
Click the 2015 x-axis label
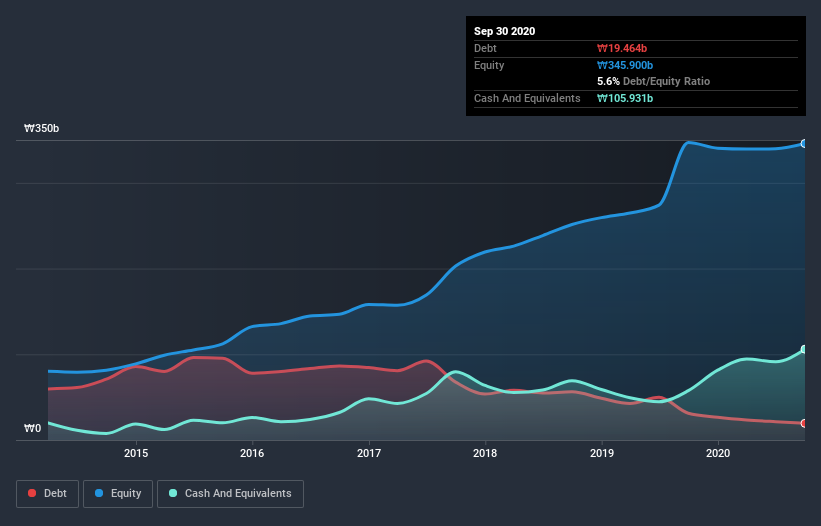(136, 453)
